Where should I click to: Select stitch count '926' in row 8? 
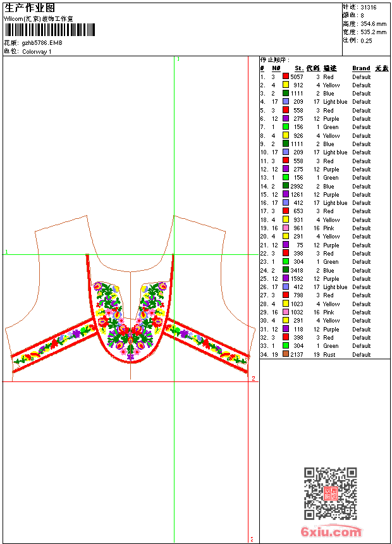coord(298,135)
